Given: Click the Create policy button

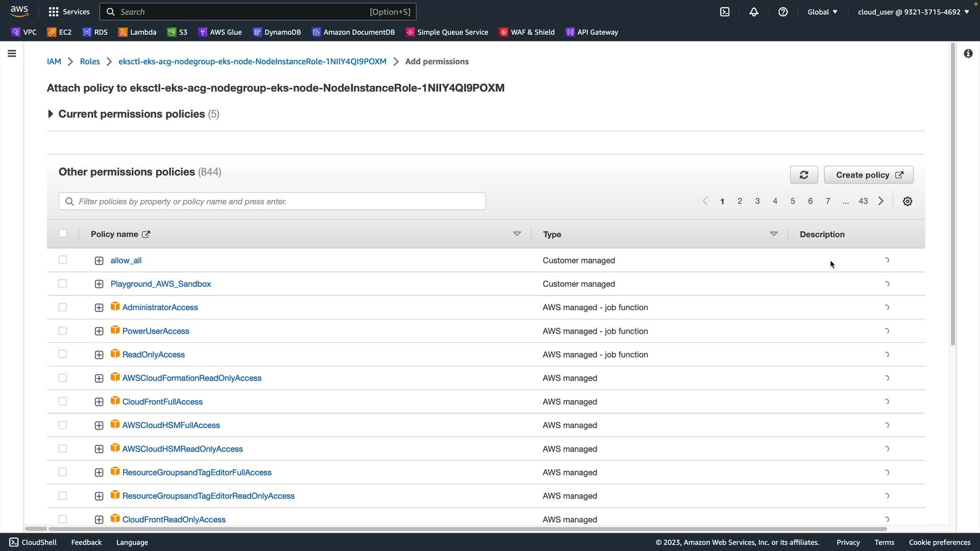Looking at the screenshot, I should [x=869, y=175].
